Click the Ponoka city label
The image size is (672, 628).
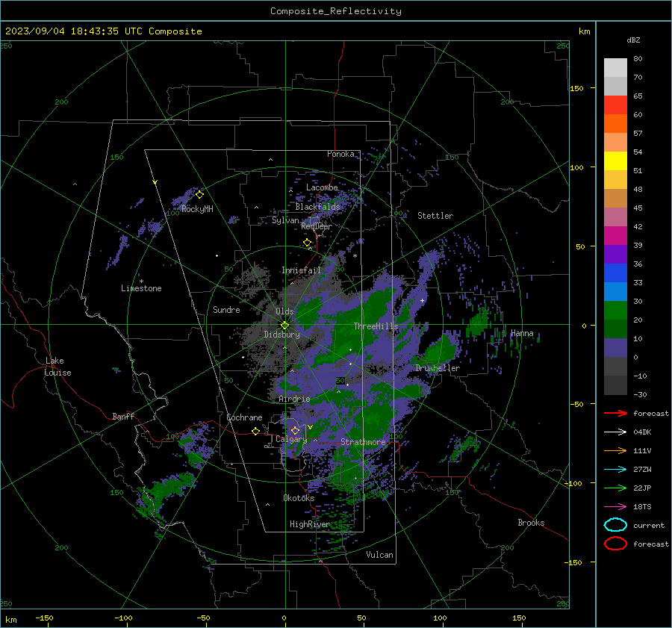click(340, 154)
